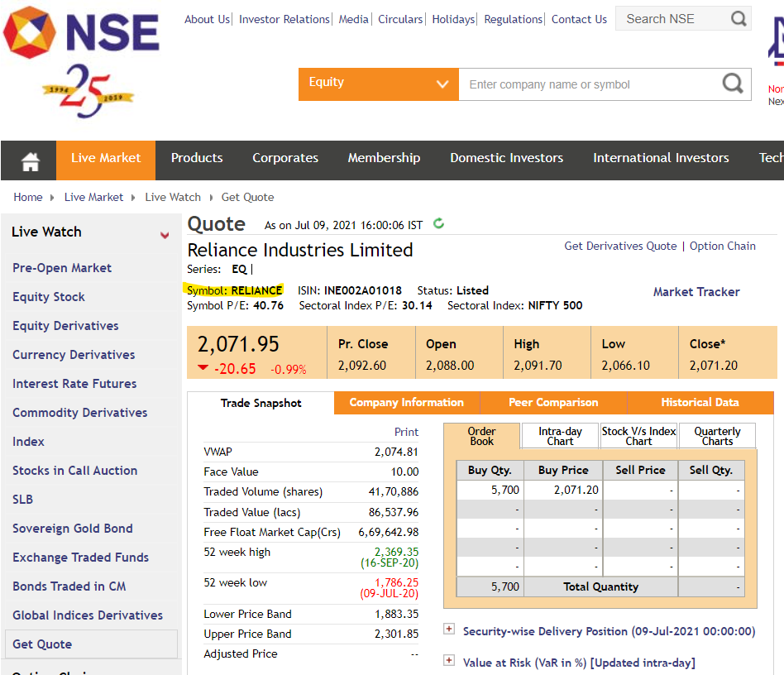This screenshot has height=675, width=784.
Task: Click the NSE logo
Action: [x=81, y=32]
